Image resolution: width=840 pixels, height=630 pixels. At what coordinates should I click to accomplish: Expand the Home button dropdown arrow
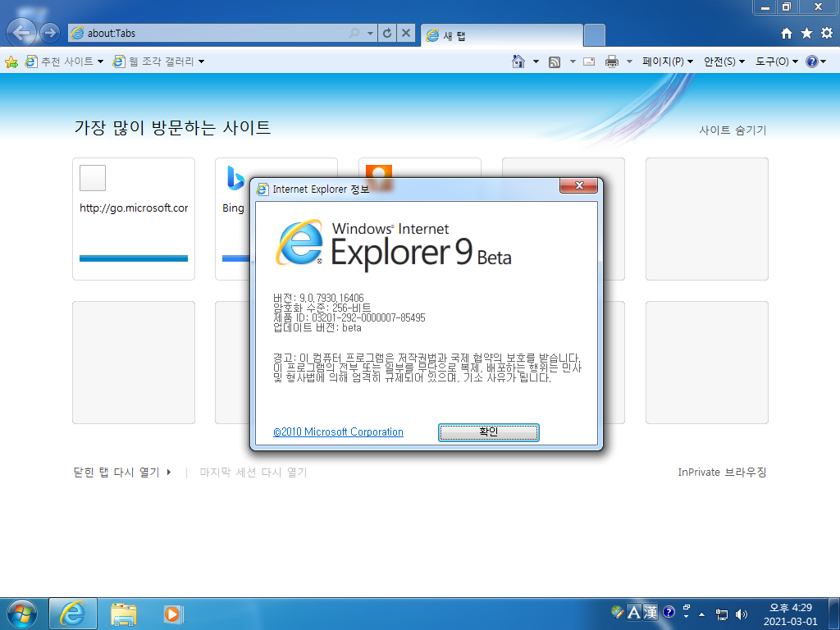coord(536,62)
